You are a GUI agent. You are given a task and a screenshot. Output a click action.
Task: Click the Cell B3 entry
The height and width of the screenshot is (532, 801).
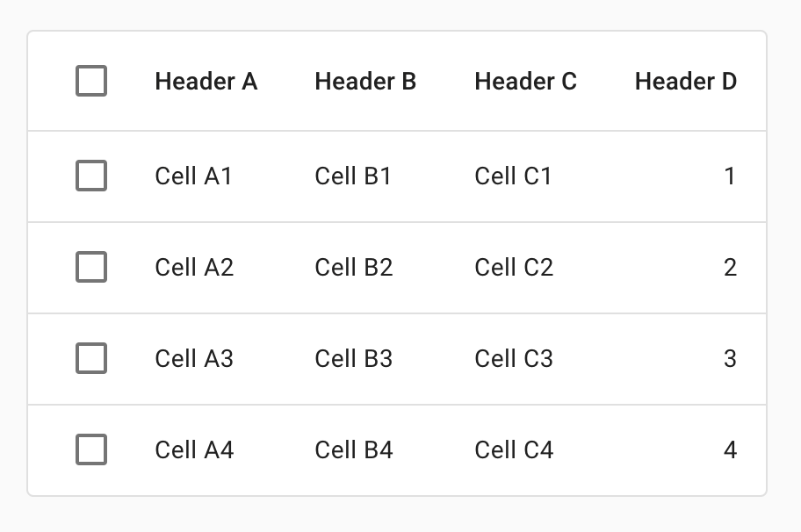(354, 359)
